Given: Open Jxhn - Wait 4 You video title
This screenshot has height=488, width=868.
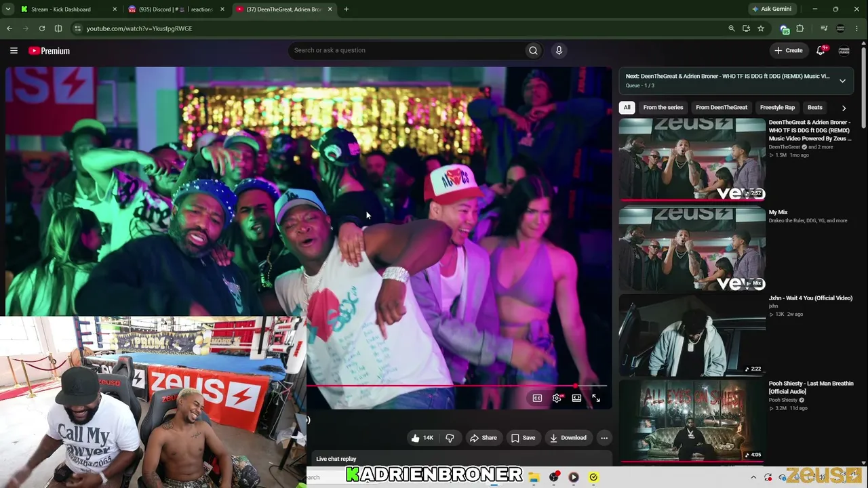Looking at the screenshot, I should 810,298.
